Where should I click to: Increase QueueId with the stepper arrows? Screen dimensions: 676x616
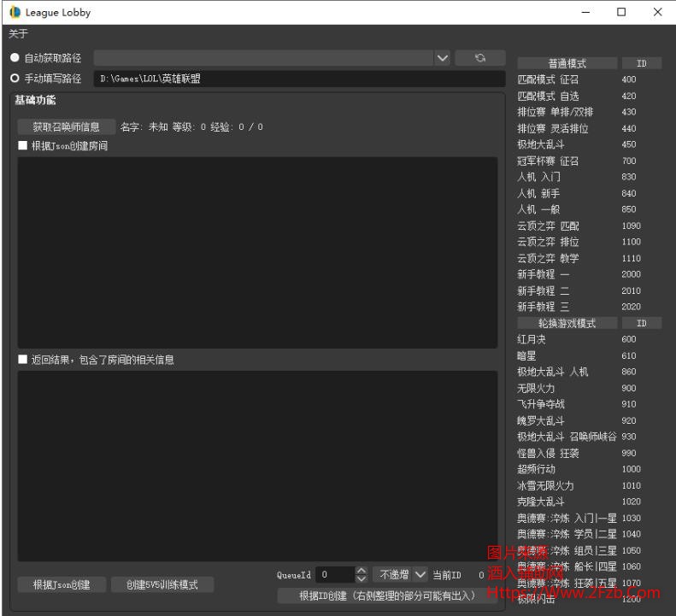(x=361, y=572)
